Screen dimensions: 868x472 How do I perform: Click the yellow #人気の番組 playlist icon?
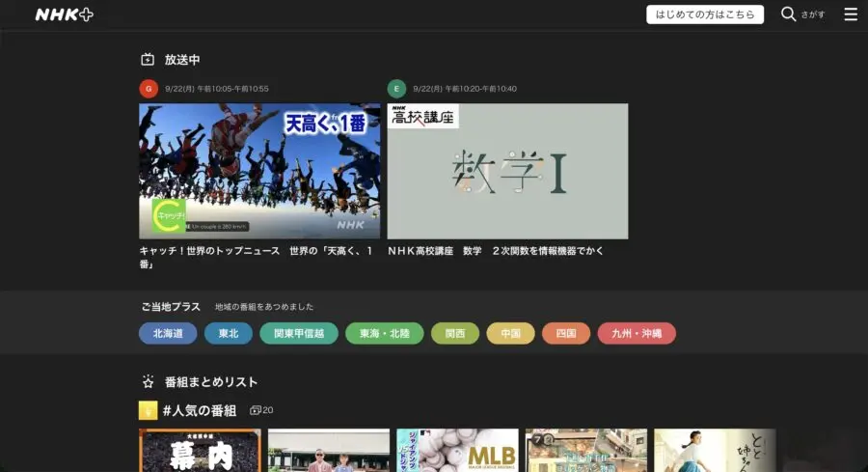coord(148,410)
